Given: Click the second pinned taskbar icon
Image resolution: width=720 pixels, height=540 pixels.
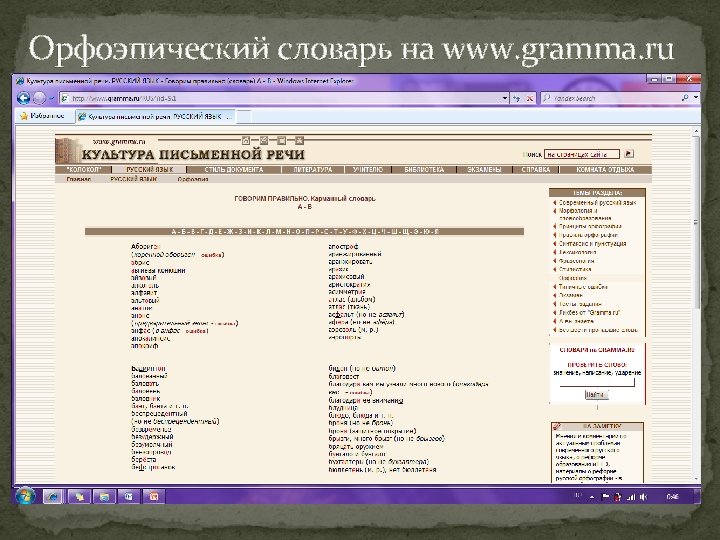Looking at the screenshot, I should click(79, 496).
